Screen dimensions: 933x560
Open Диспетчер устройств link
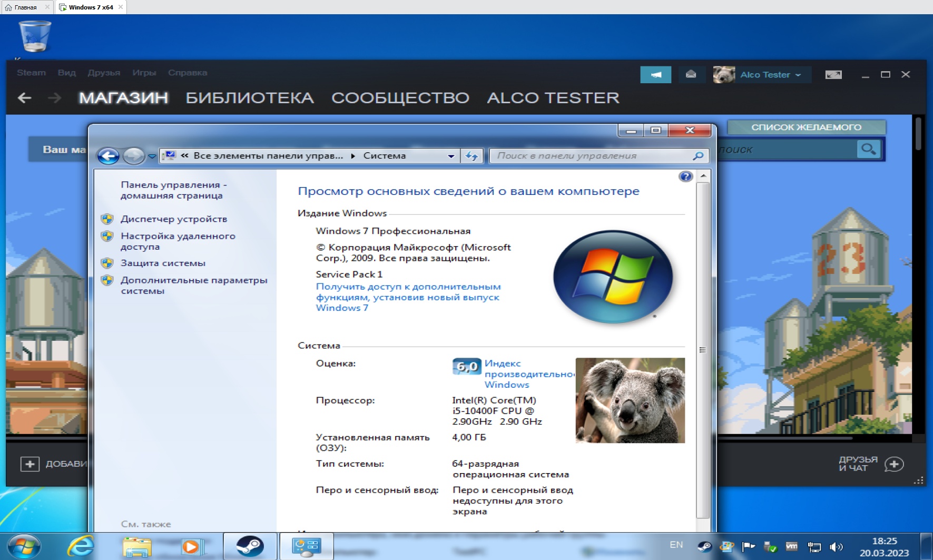[174, 219]
